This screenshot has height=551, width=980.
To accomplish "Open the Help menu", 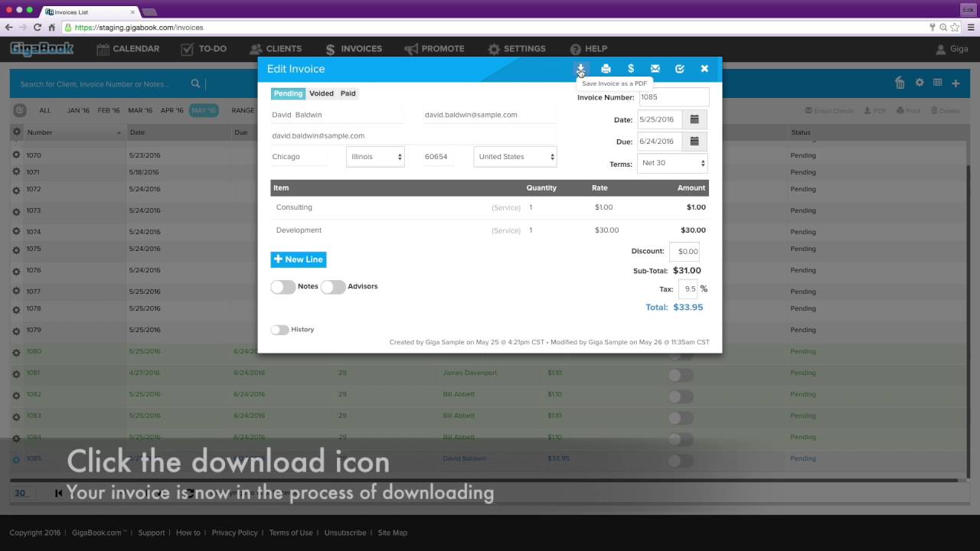I will coord(588,49).
